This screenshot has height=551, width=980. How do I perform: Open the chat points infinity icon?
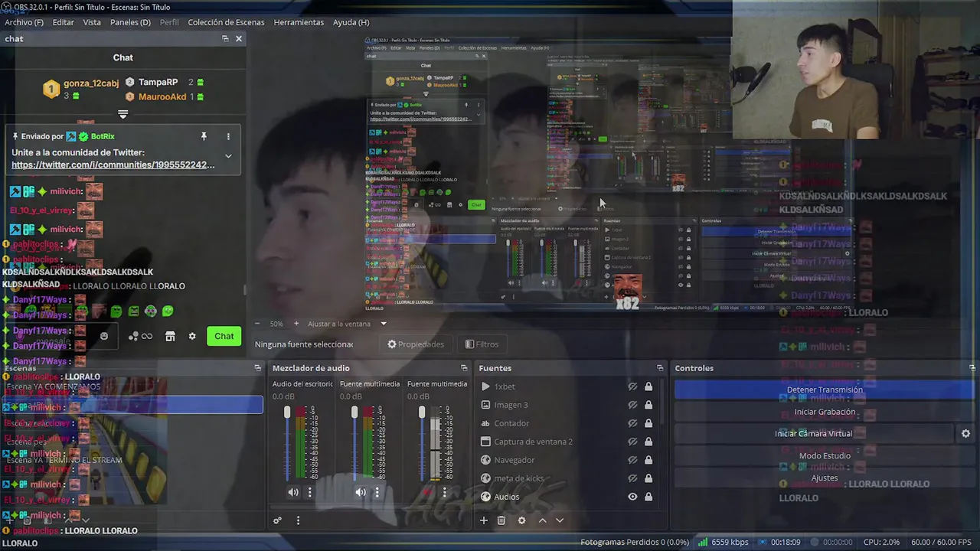[x=140, y=336]
